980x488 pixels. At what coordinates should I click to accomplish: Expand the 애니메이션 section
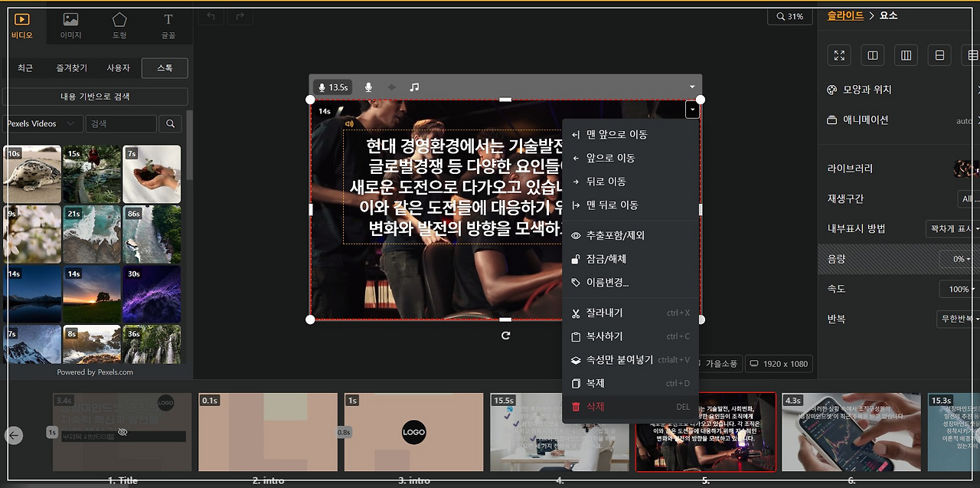tap(899, 120)
